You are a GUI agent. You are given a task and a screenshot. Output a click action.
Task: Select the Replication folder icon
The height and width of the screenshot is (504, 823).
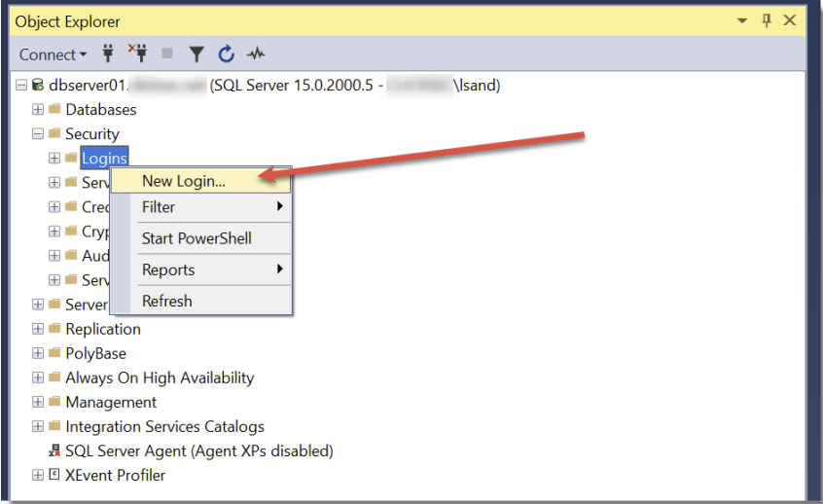54,328
